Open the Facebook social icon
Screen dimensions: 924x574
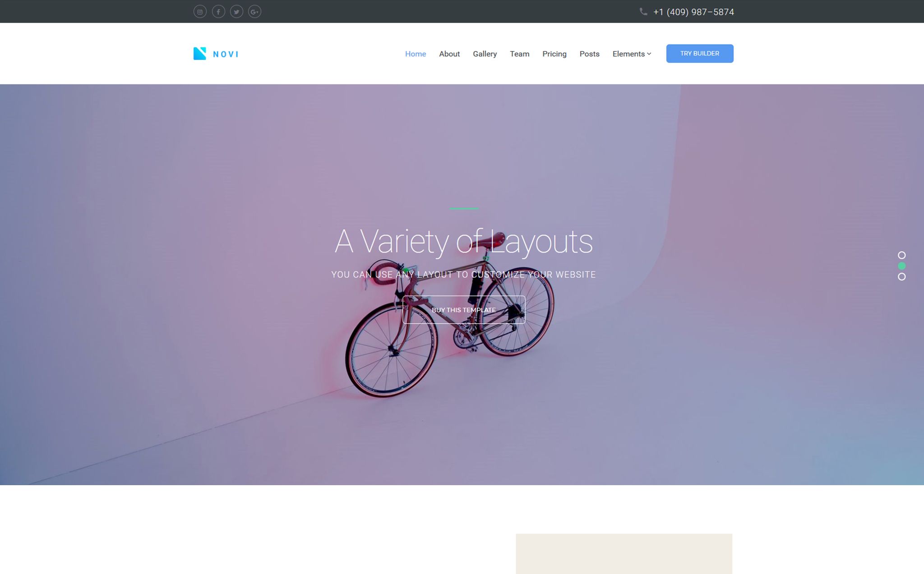pyautogui.click(x=218, y=12)
